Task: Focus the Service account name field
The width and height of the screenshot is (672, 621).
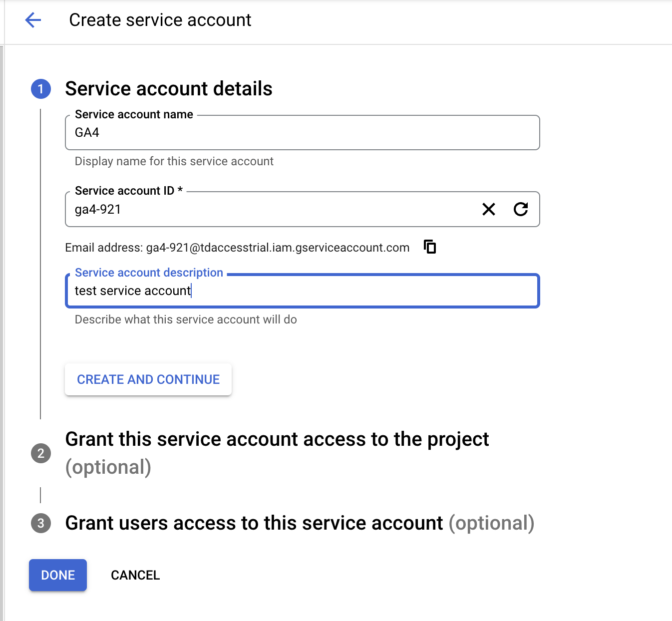Action: click(302, 133)
